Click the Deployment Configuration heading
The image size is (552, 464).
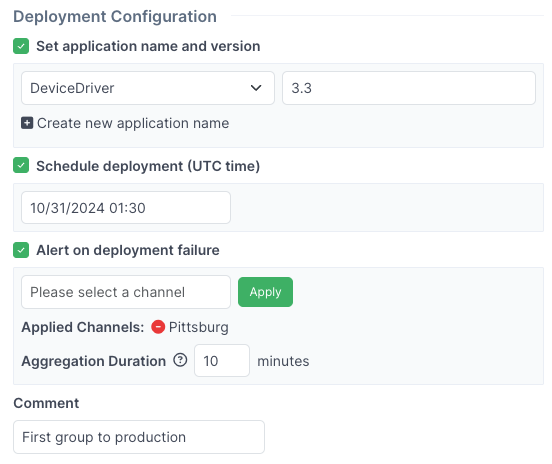(x=115, y=17)
